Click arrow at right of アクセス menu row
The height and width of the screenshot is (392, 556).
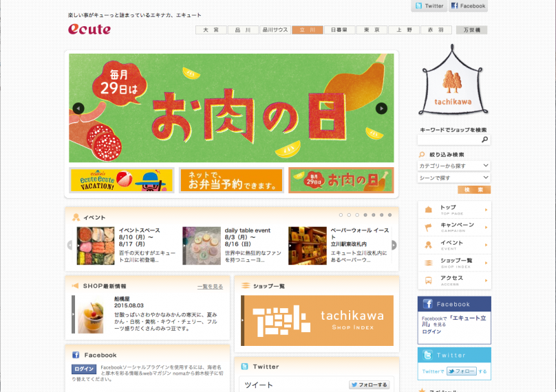point(486,281)
